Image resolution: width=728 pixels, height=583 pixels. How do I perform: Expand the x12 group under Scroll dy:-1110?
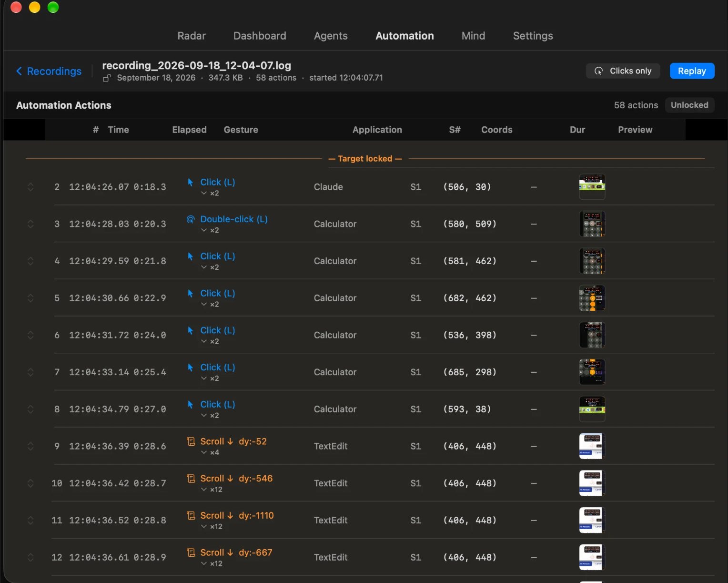click(x=212, y=526)
